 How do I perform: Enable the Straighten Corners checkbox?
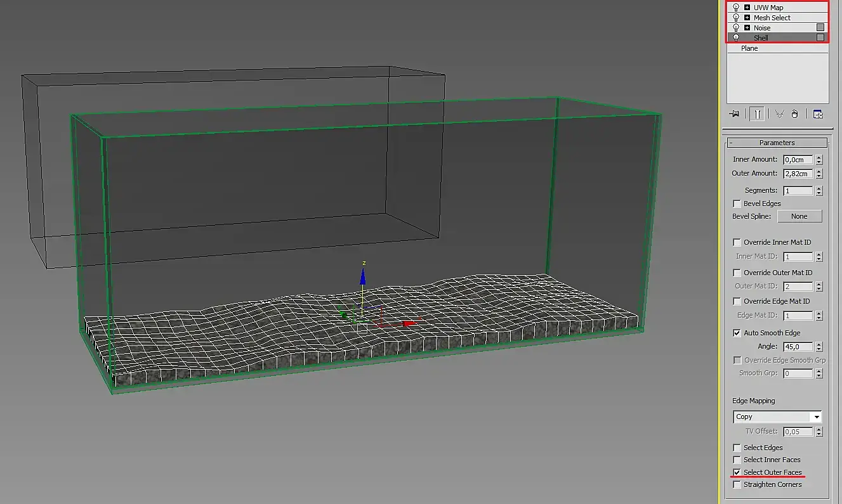(737, 484)
